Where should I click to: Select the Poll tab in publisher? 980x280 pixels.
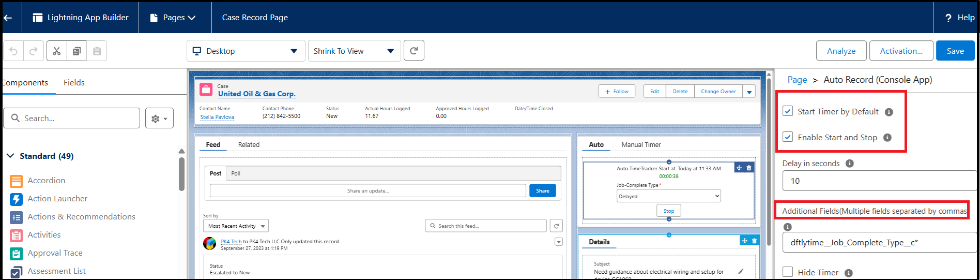pyautogui.click(x=236, y=173)
